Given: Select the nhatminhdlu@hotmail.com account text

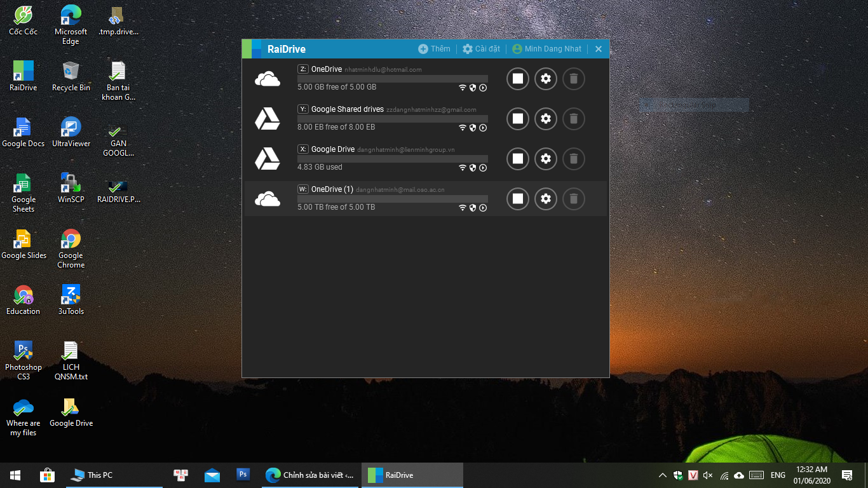Looking at the screenshot, I should [383, 70].
